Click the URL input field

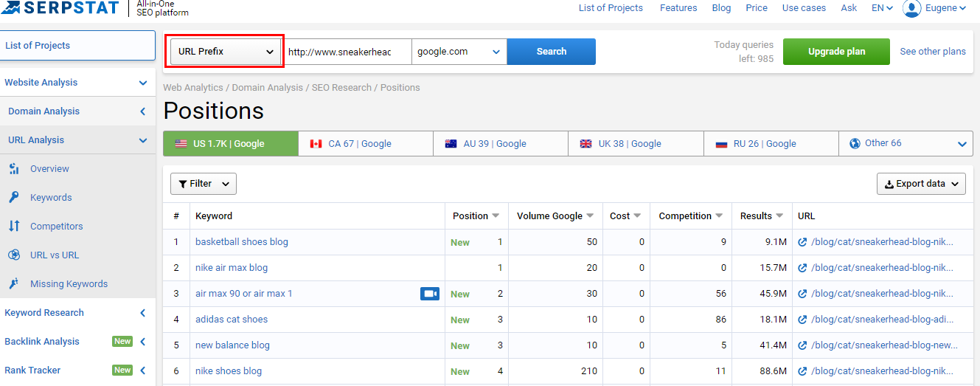pyautogui.click(x=348, y=52)
